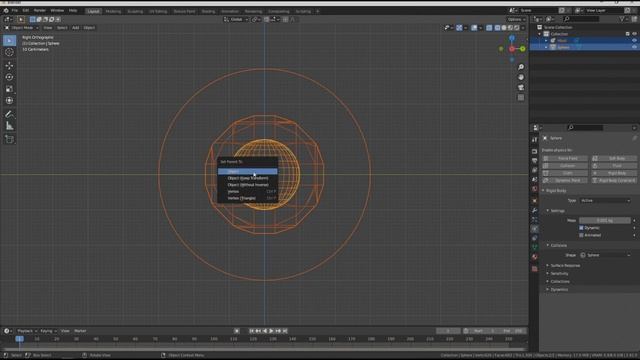Hide the first outliner object with its eye
Viewport: 640px width, 360px height.
pyautogui.click(x=634, y=40)
